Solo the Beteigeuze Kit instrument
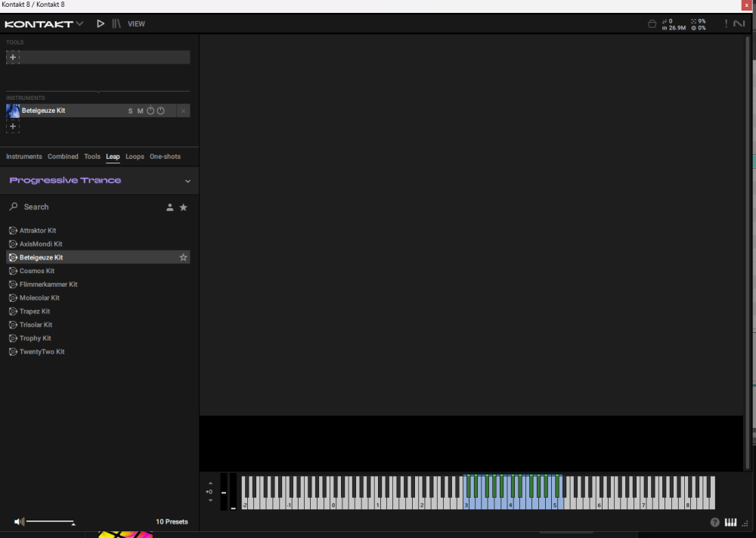756x538 pixels. click(x=130, y=111)
